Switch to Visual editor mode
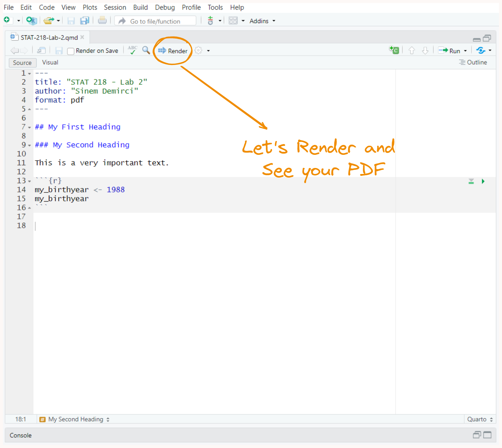502x448 pixels. (x=50, y=62)
